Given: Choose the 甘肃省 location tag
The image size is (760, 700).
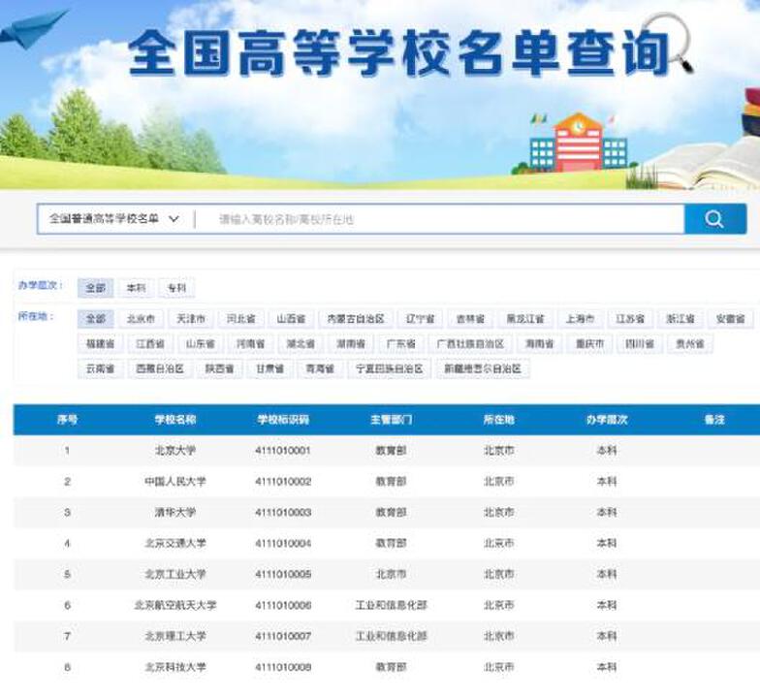Looking at the screenshot, I should click(x=269, y=368).
